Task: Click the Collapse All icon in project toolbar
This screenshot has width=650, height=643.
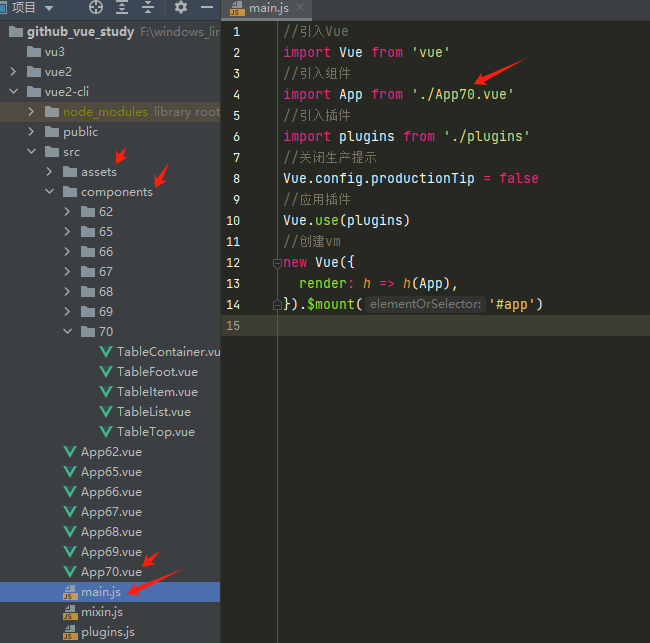Action: [148, 7]
